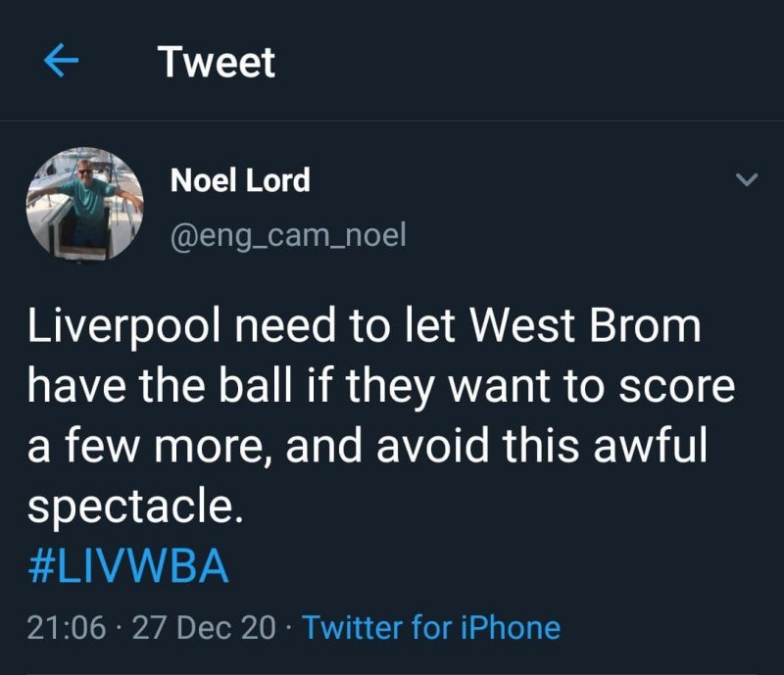
Task: Click the Tweet header title
Action: [x=217, y=63]
